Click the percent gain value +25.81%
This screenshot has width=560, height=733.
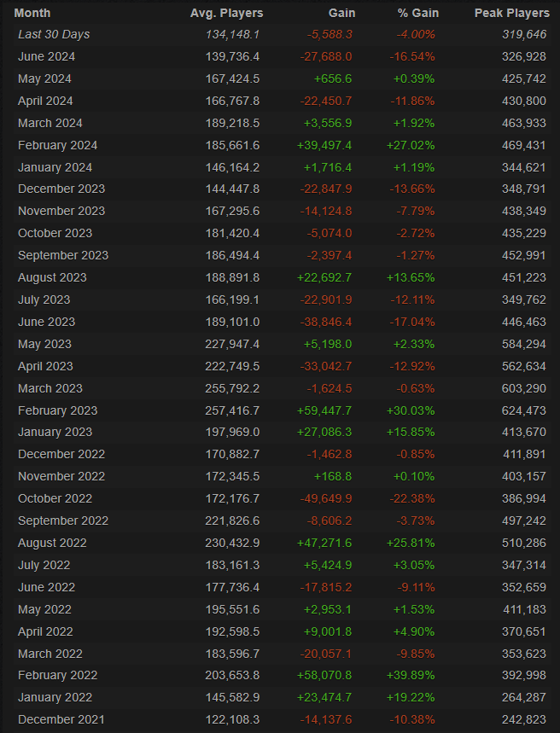point(411,544)
